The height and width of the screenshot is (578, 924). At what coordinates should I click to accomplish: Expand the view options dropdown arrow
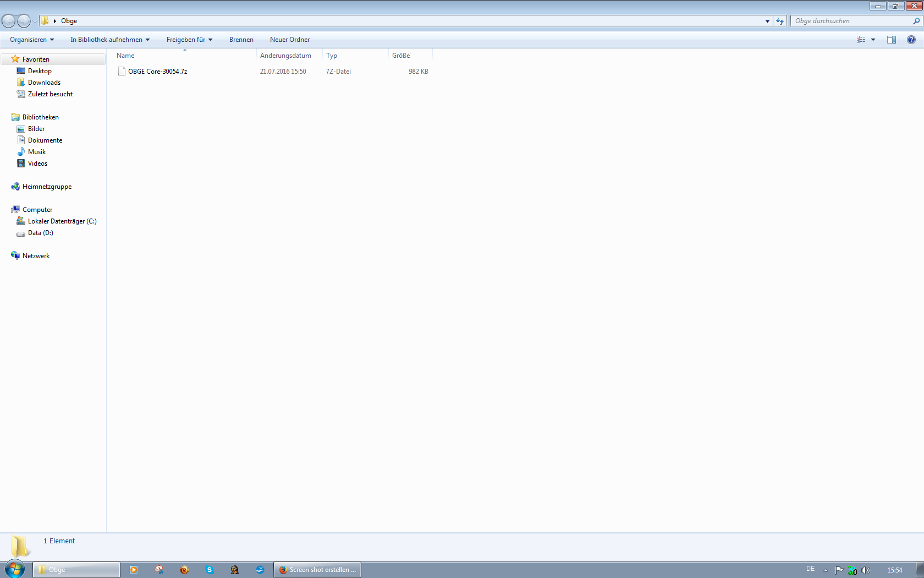click(873, 40)
